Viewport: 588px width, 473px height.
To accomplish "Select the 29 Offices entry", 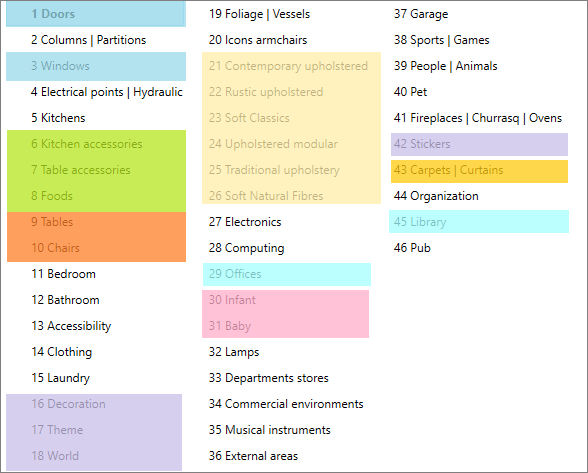I will point(287,274).
